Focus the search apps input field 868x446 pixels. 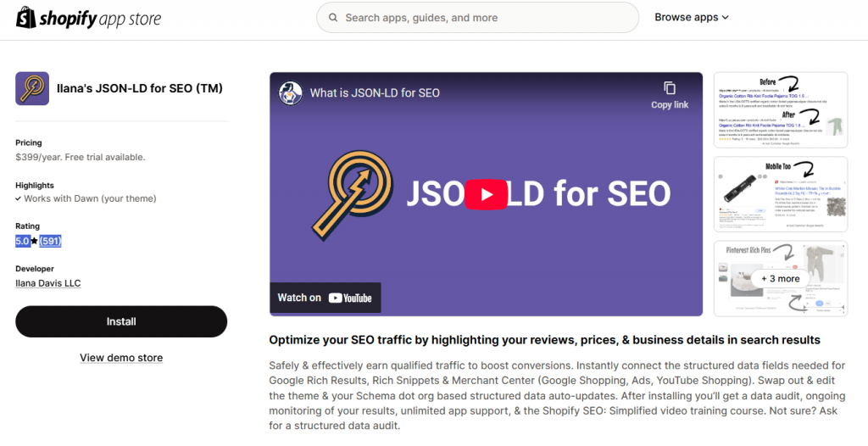coord(477,18)
